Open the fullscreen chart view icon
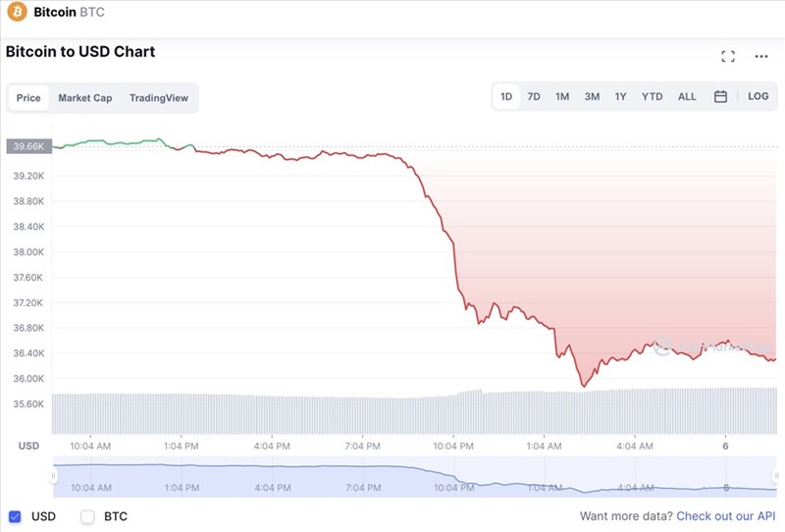This screenshot has height=532, width=785. [x=728, y=56]
